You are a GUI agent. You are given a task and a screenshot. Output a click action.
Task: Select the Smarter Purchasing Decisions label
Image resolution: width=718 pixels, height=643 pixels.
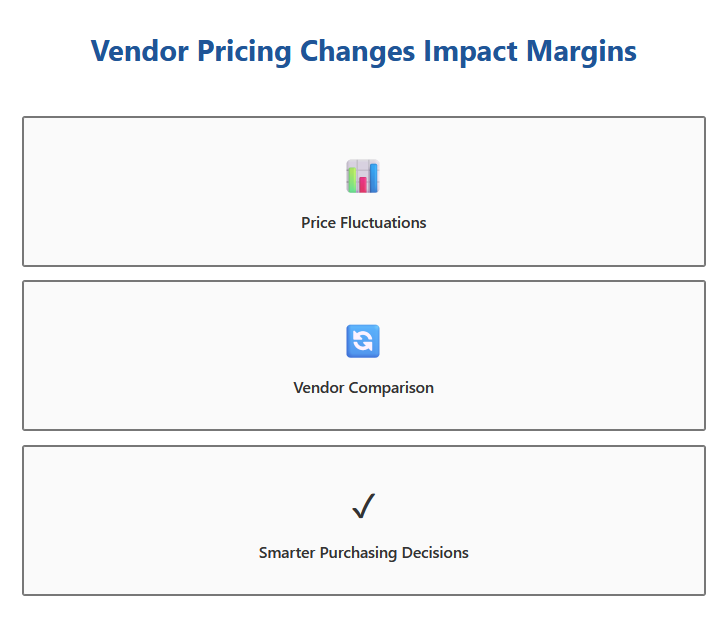coord(363,553)
